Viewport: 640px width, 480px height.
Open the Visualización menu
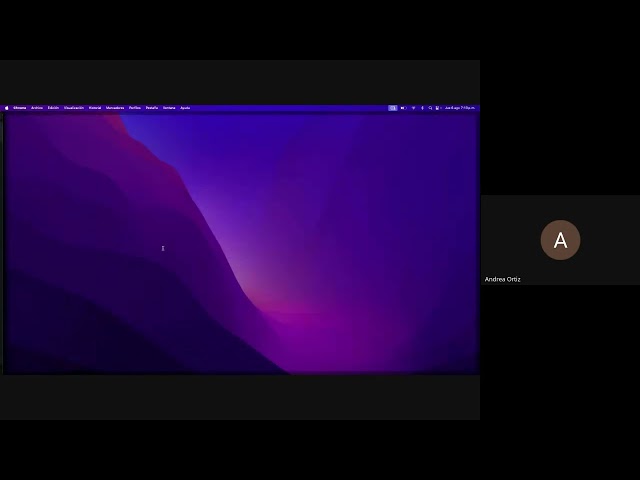click(x=74, y=108)
